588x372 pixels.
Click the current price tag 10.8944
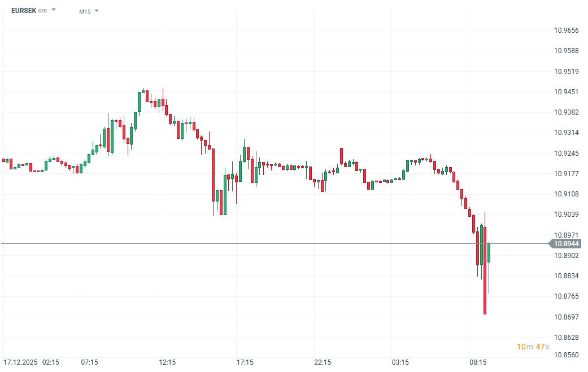pos(567,244)
